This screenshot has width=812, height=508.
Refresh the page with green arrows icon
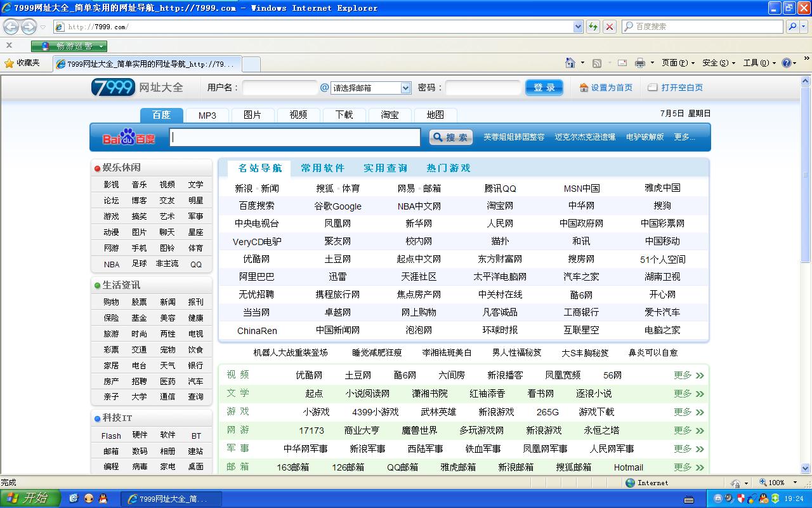click(x=593, y=27)
